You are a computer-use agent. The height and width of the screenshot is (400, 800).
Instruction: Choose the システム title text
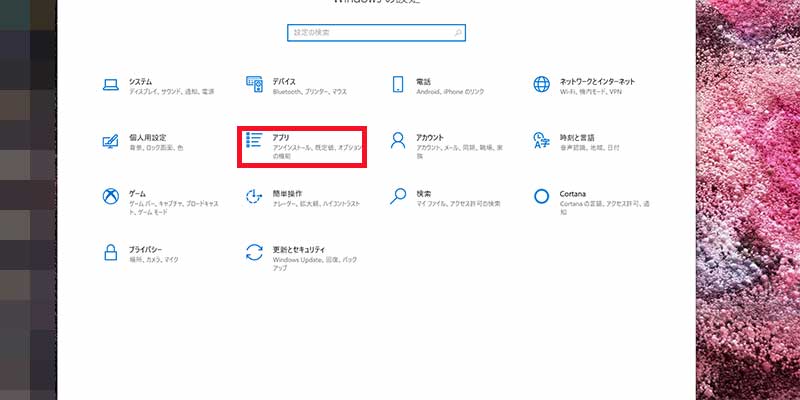(x=141, y=81)
